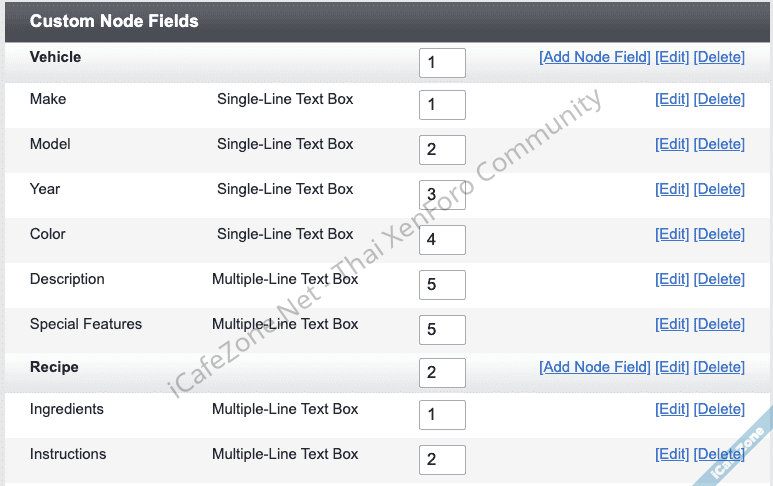Delete the Special Features field

[x=719, y=324]
